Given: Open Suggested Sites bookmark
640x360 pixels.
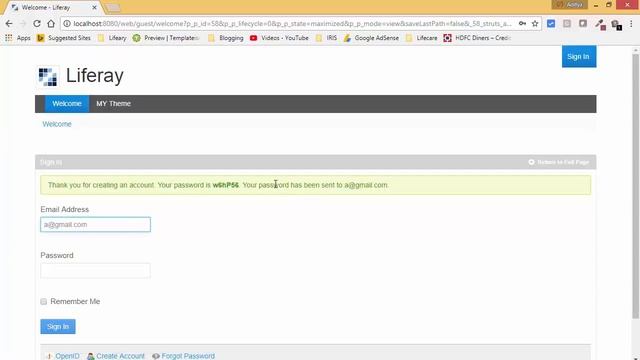Looking at the screenshot, I should pyautogui.click(x=64, y=38).
